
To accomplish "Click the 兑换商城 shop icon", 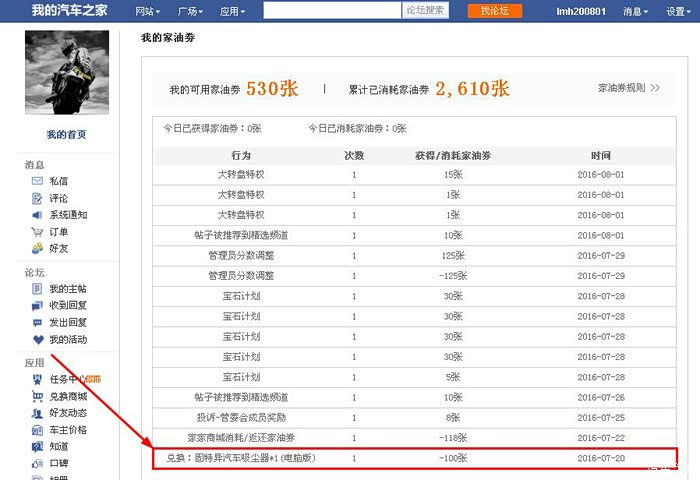I will coord(37,396).
